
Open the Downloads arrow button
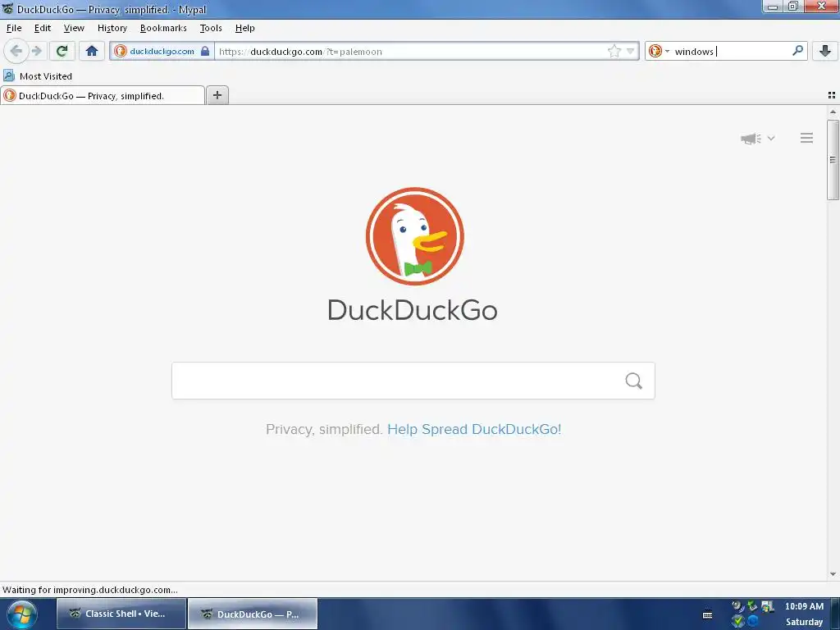pyautogui.click(x=825, y=52)
